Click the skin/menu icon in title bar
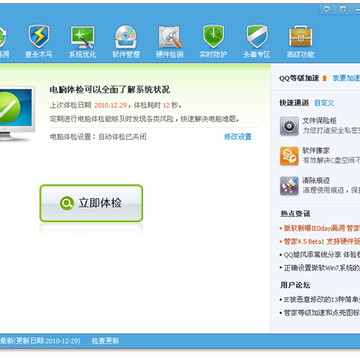The image size is (360, 360). [x=342, y=9]
